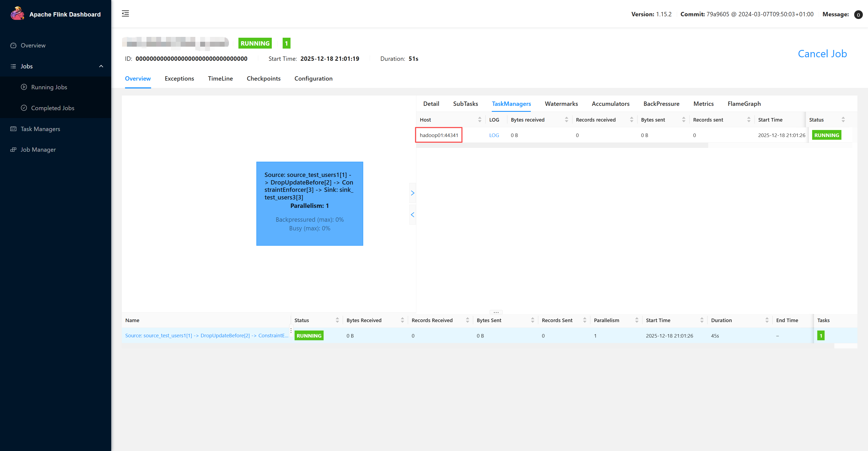Expand detail panel with right chevron
868x451 pixels.
coord(412,193)
